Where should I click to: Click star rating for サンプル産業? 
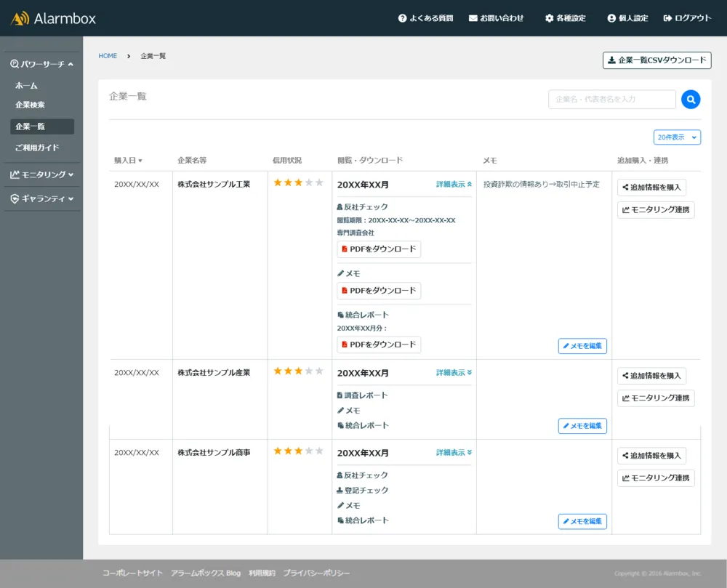click(299, 371)
